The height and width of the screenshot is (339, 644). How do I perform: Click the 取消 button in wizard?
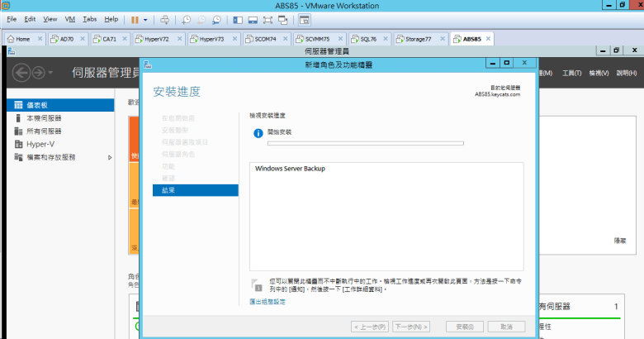tap(506, 327)
